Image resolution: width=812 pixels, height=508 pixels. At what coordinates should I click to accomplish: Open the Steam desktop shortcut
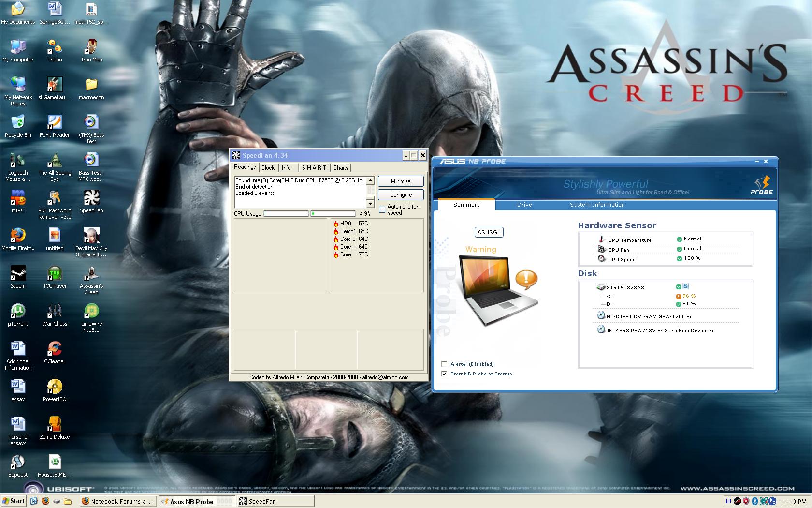(x=18, y=277)
